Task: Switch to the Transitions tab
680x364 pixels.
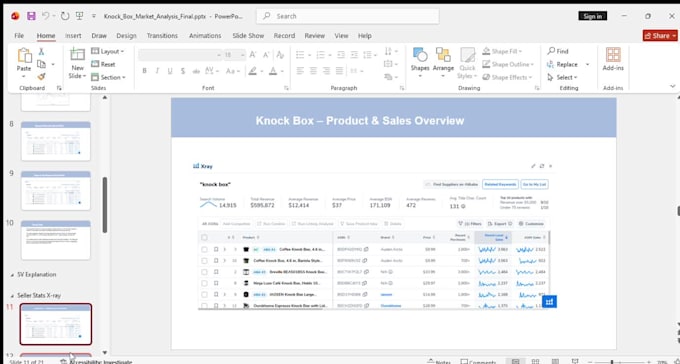Action: [162, 36]
